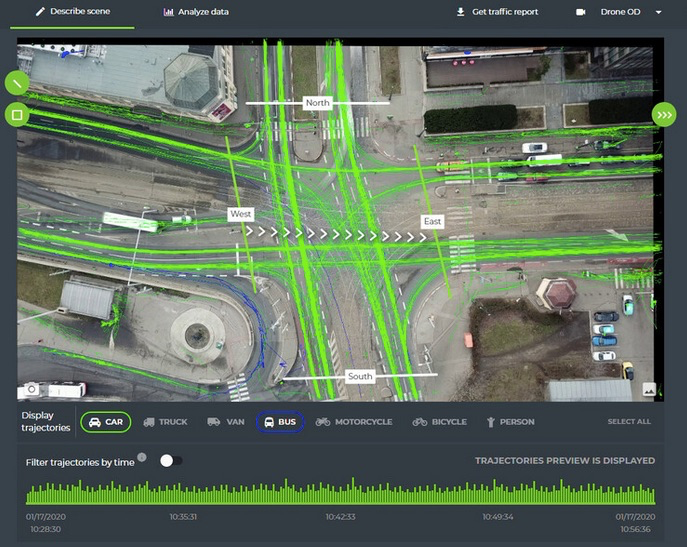Click the video camera icon
The height and width of the screenshot is (547, 687).
581,12
